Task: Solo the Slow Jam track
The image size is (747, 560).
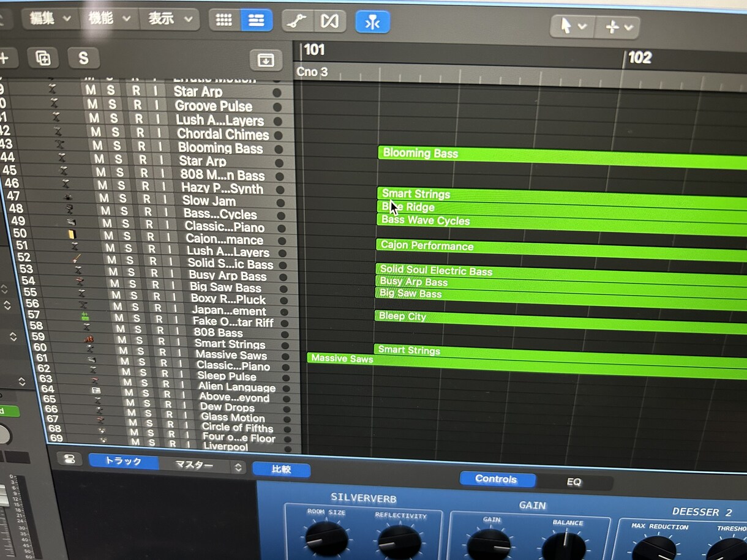Action: (x=123, y=199)
